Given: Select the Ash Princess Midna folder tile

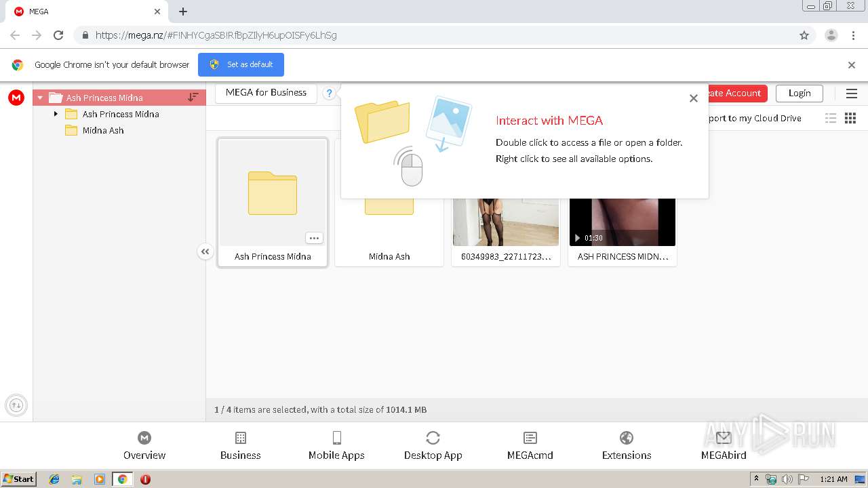Looking at the screenshot, I should (273, 202).
